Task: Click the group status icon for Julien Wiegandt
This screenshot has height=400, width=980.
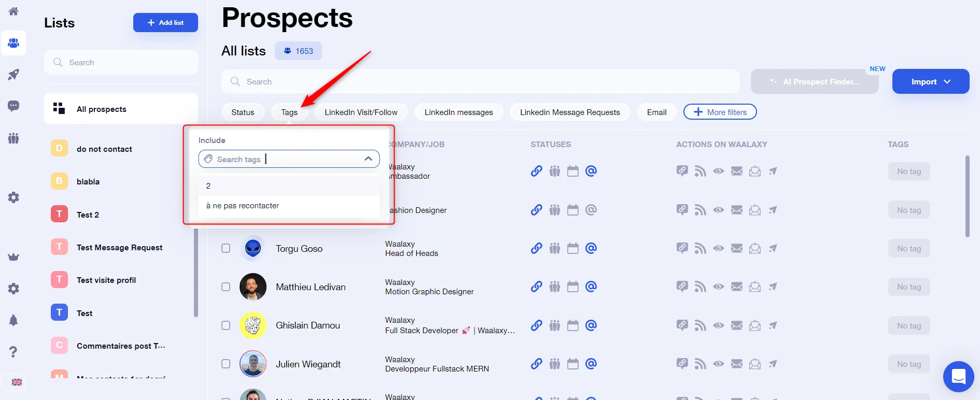Action: (x=555, y=364)
